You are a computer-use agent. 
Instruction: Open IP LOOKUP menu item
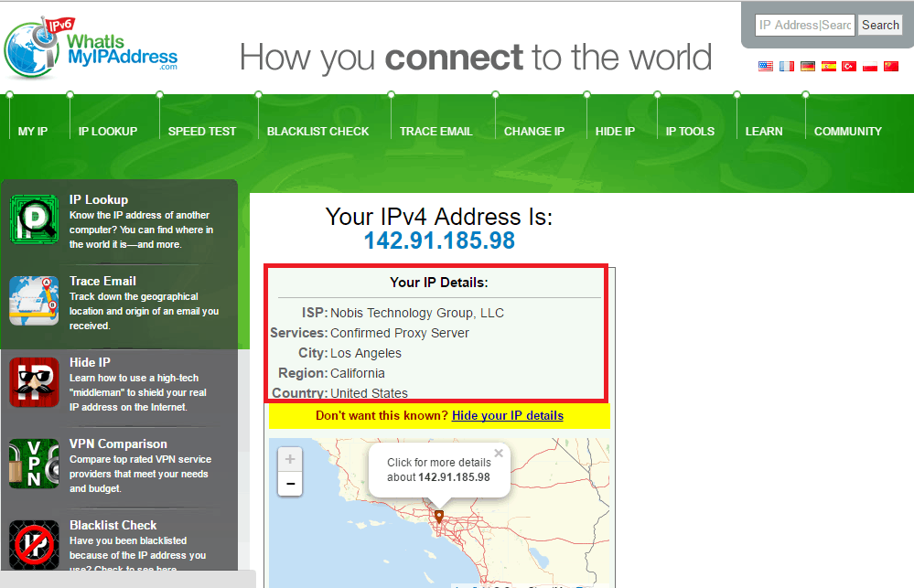[108, 132]
